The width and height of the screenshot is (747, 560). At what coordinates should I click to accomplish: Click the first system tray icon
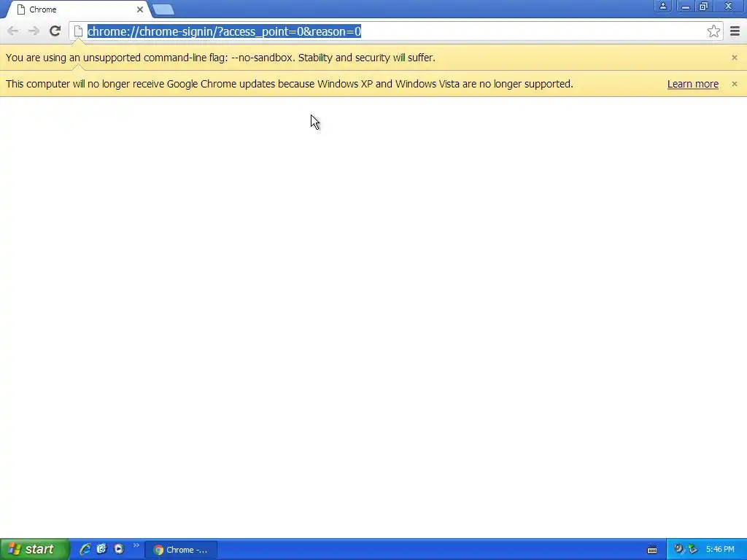pyautogui.click(x=678, y=549)
